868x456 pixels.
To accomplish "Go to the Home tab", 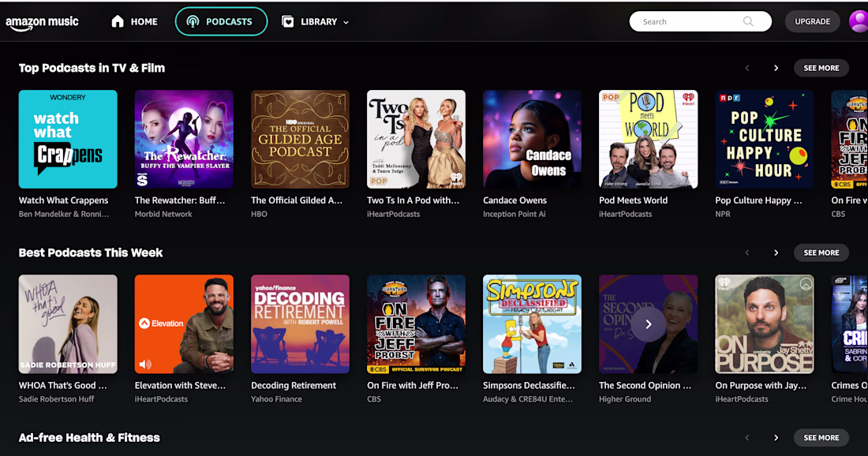I will pyautogui.click(x=134, y=21).
